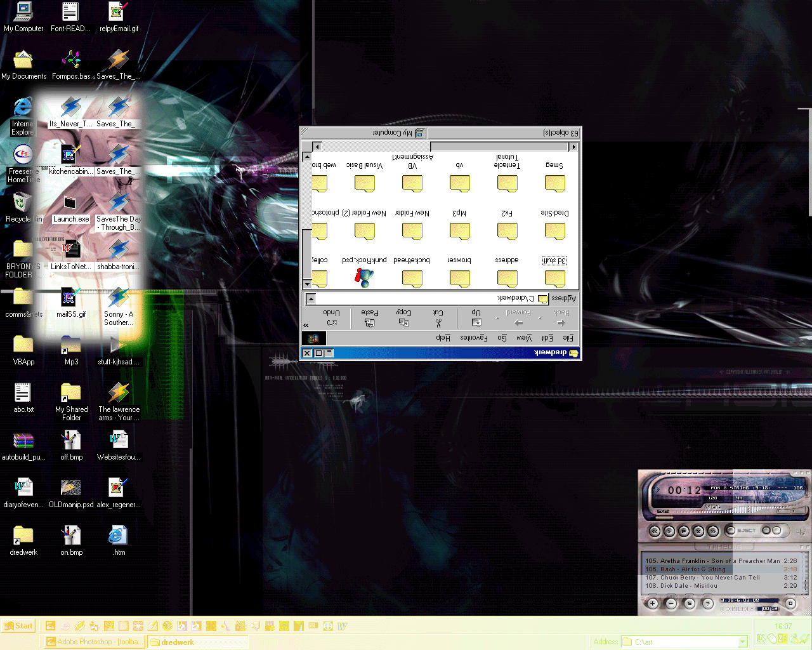Screen dimensions: 812x650
Task: Open the File menu in dredwerk window
Action: [568, 338]
